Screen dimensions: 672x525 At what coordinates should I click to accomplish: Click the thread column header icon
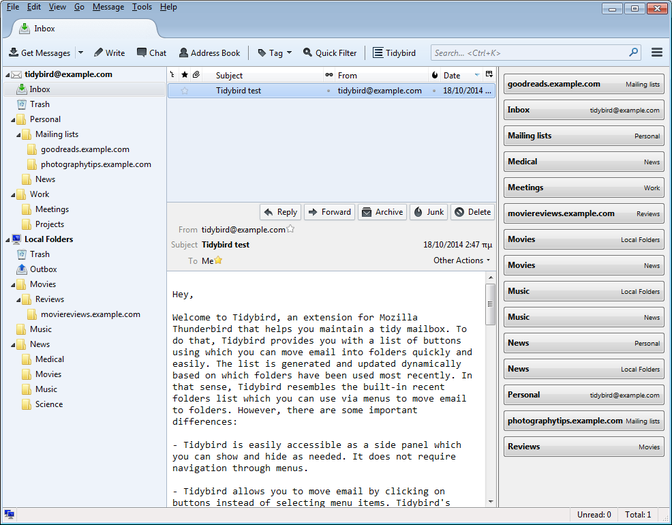tap(172, 75)
